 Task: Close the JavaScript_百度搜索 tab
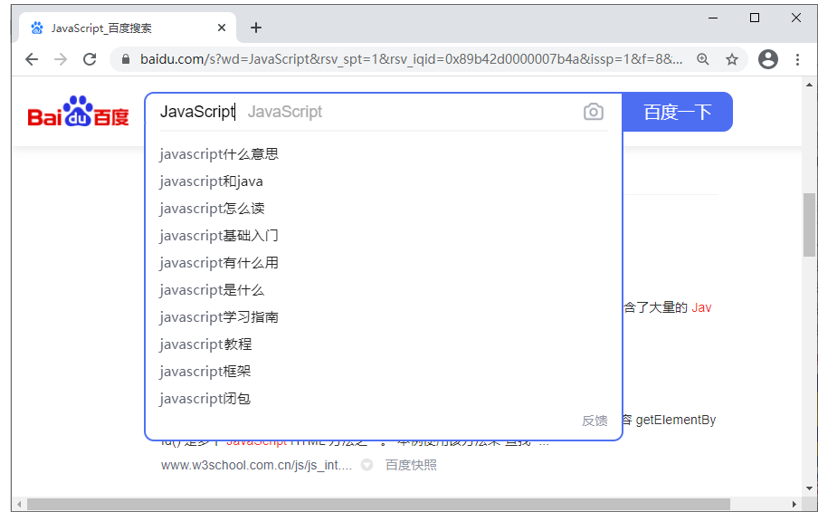pyautogui.click(x=221, y=28)
